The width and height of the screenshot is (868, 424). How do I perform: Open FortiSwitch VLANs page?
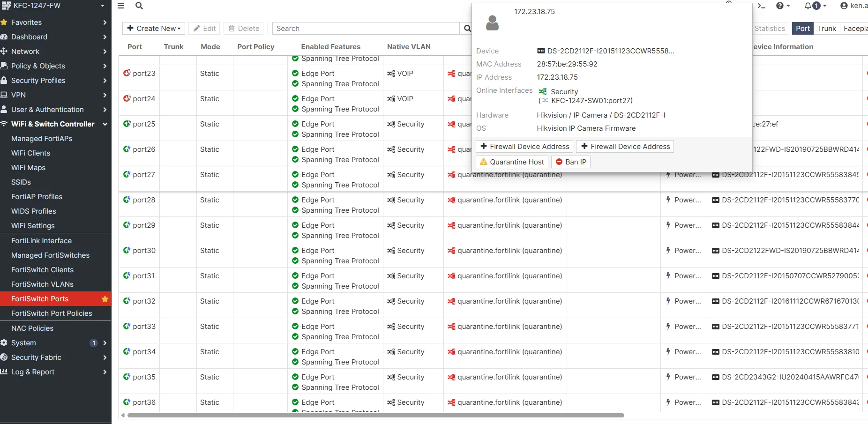point(42,284)
